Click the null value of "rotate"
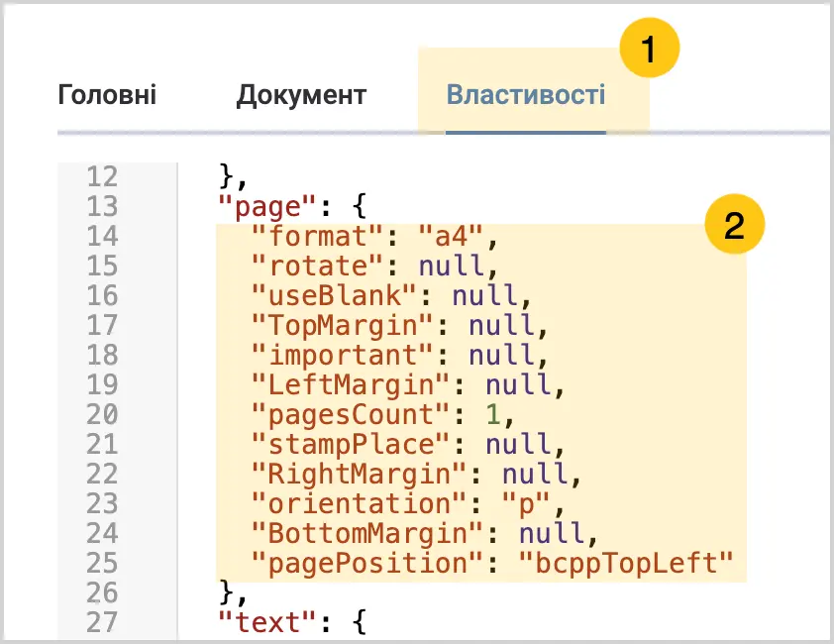The height and width of the screenshot is (644, 834). tap(452, 266)
